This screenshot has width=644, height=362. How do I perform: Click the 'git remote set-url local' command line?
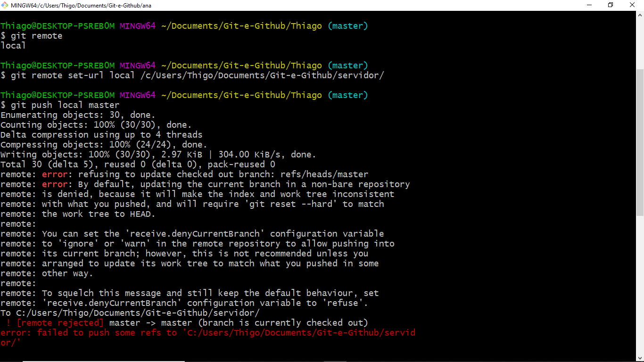click(x=192, y=75)
